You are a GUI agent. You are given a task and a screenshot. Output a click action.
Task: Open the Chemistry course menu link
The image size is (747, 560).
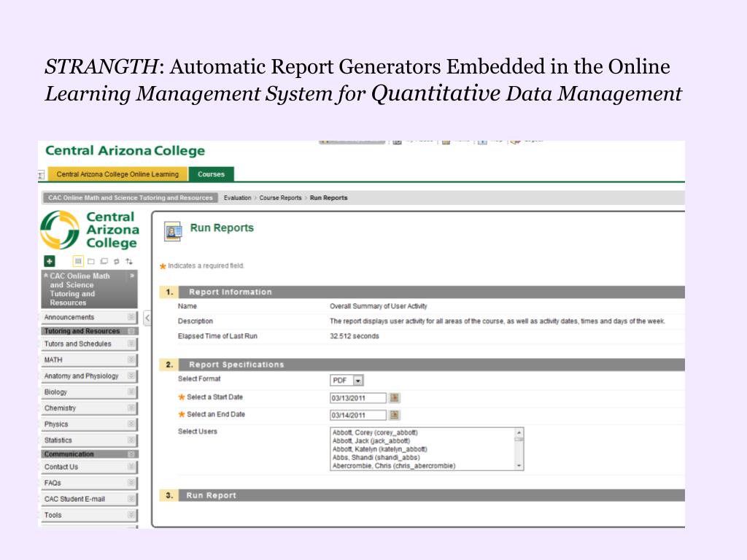point(60,408)
